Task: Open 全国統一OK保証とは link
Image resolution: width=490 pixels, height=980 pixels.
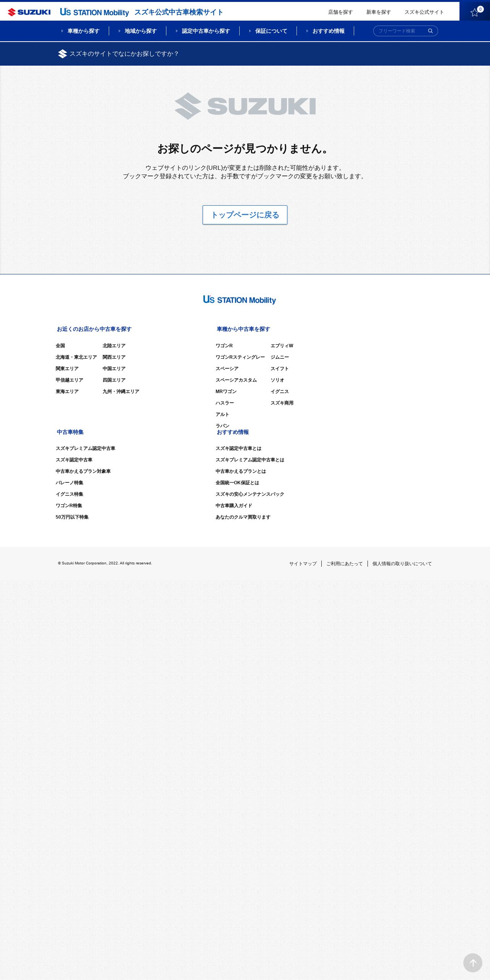Action: [x=237, y=483]
